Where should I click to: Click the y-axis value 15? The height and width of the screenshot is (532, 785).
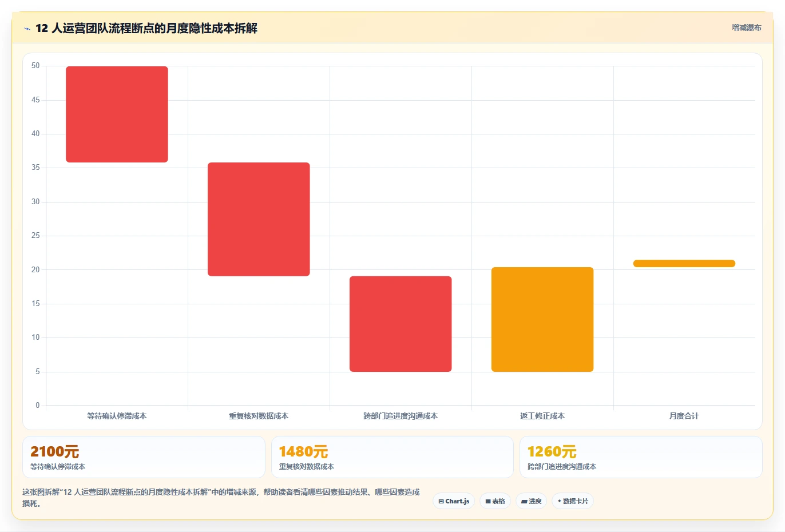click(35, 304)
